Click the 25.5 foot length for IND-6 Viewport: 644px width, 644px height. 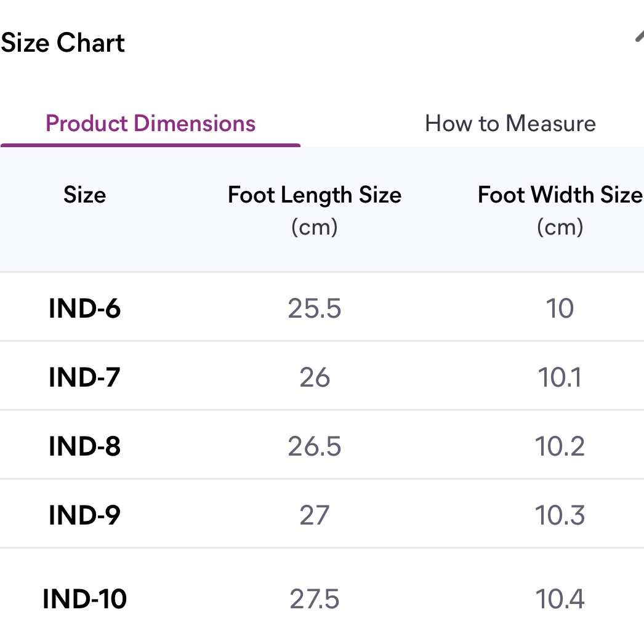tap(315, 308)
